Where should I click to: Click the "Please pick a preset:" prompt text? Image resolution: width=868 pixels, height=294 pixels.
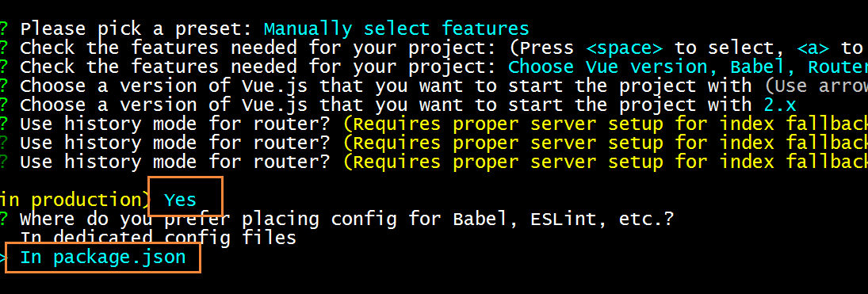[x=136, y=29]
